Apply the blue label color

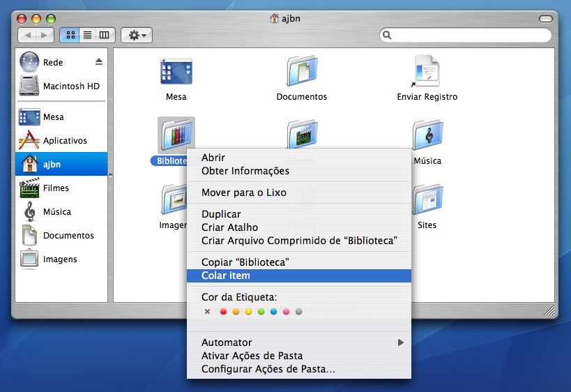[273, 312]
